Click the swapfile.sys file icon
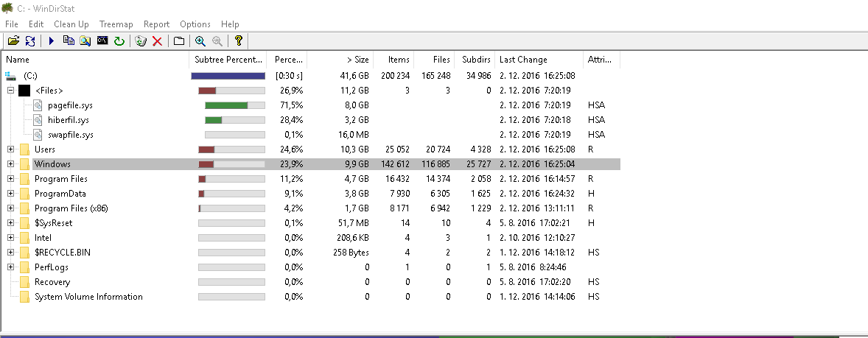 (38, 135)
